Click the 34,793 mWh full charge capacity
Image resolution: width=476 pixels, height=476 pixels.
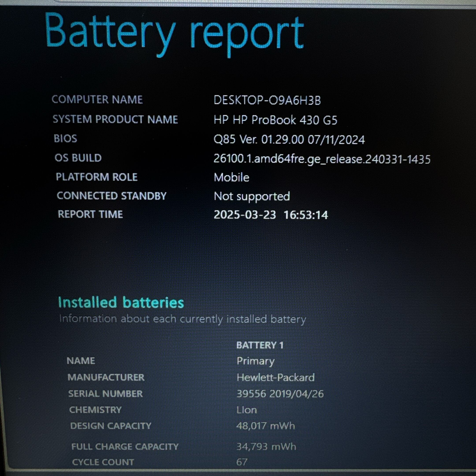click(x=266, y=446)
